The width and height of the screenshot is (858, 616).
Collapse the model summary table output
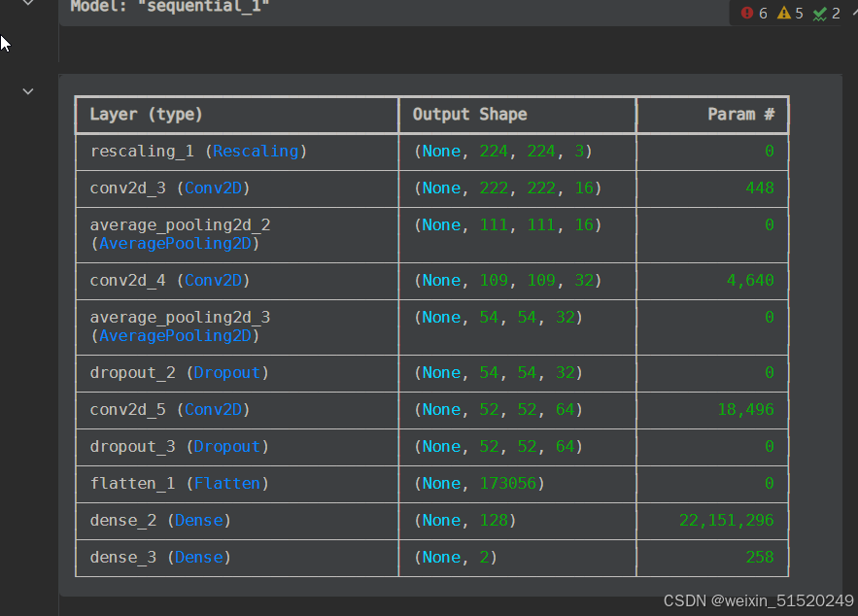tap(28, 91)
